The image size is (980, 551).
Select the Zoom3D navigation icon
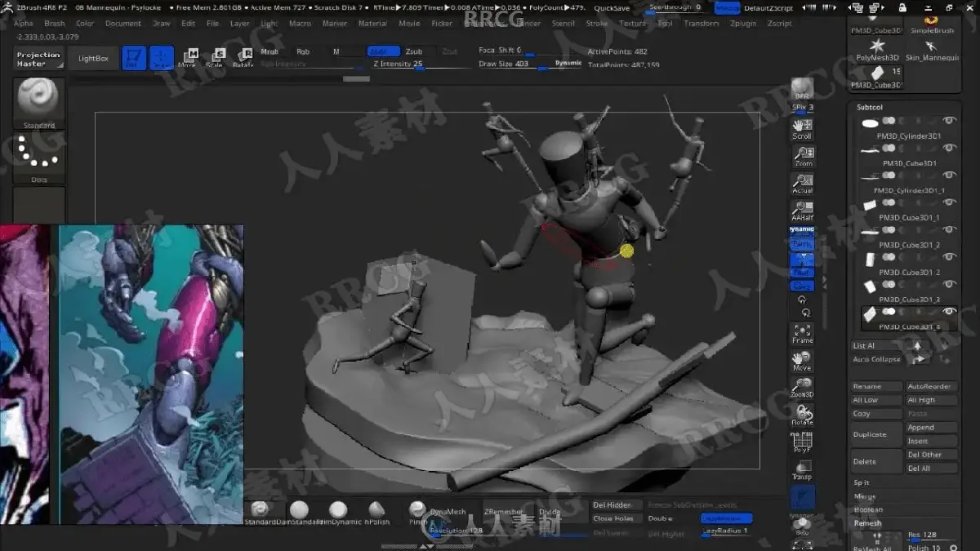(x=802, y=388)
